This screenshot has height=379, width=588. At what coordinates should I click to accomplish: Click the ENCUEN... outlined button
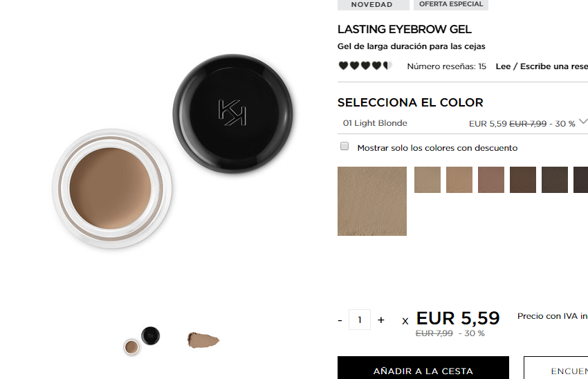(x=555, y=368)
